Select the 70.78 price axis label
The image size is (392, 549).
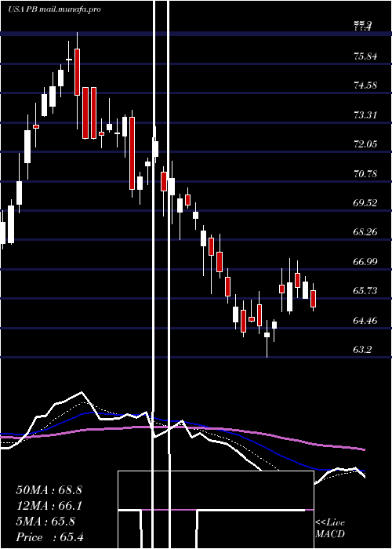coord(365,173)
